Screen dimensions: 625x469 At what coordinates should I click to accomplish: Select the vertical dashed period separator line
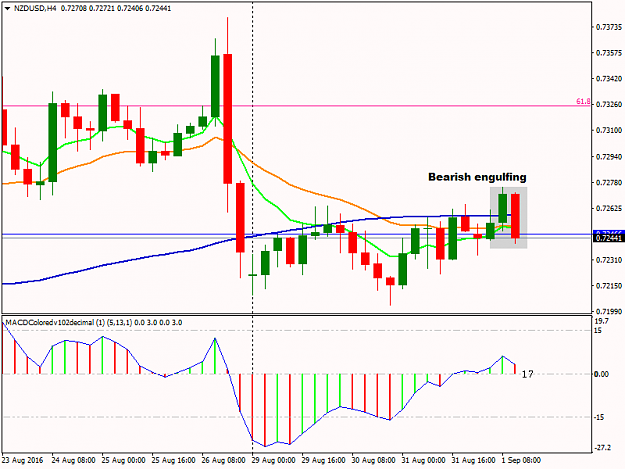tap(252, 227)
